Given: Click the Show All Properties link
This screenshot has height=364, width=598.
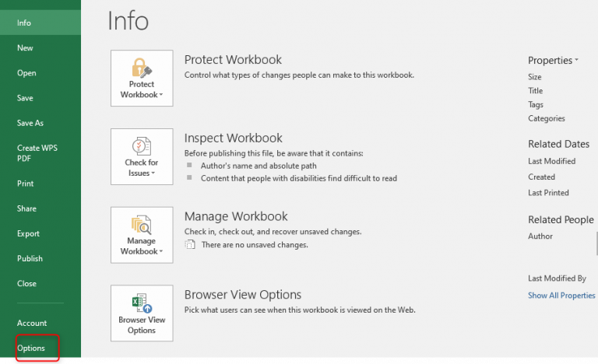Looking at the screenshot, I should (x=561, y=296).
